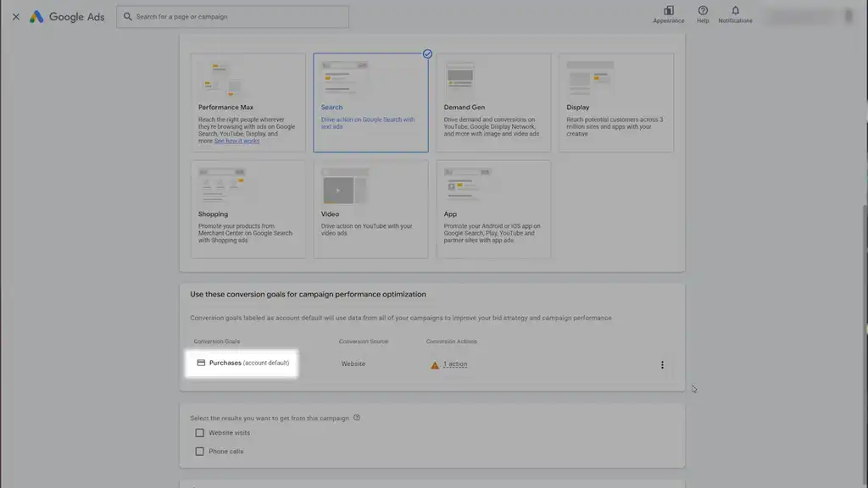
Task: Enable the Website visits checkbox
Action: 199,433
